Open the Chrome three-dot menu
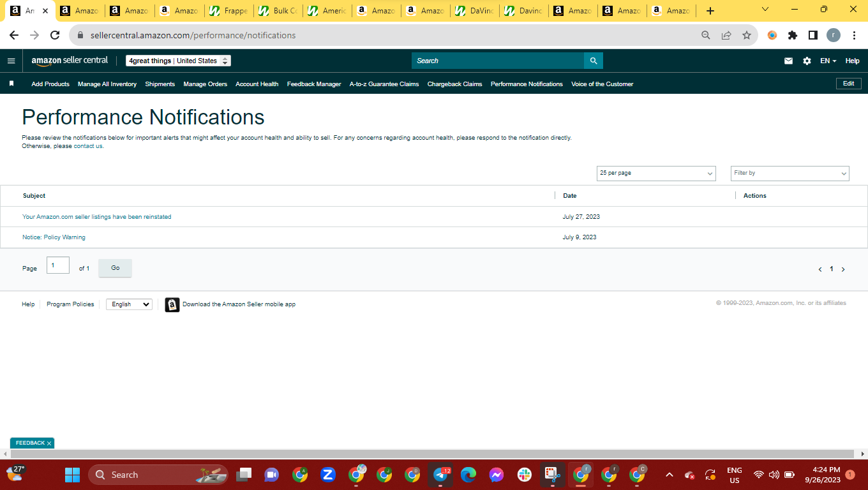This screenshot has width=868, height=490. [854, 35]
